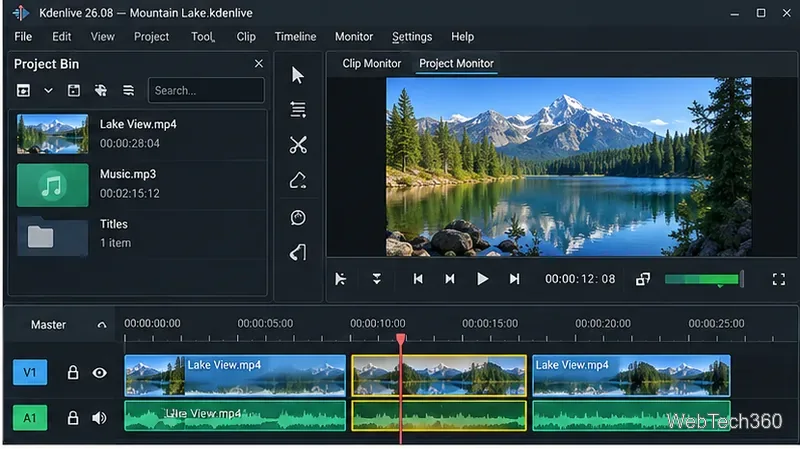Click the Master track label
This screenshot has width=800, height=449.
(x=48, y=325)
